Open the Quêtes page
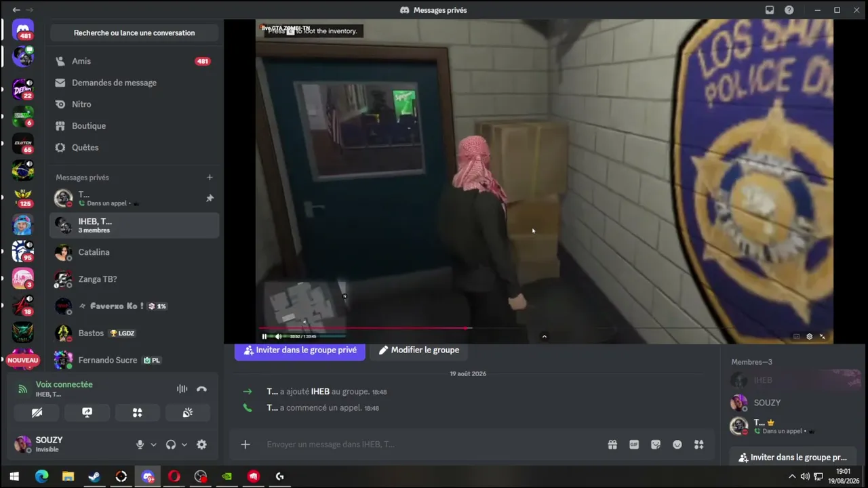 134,148
